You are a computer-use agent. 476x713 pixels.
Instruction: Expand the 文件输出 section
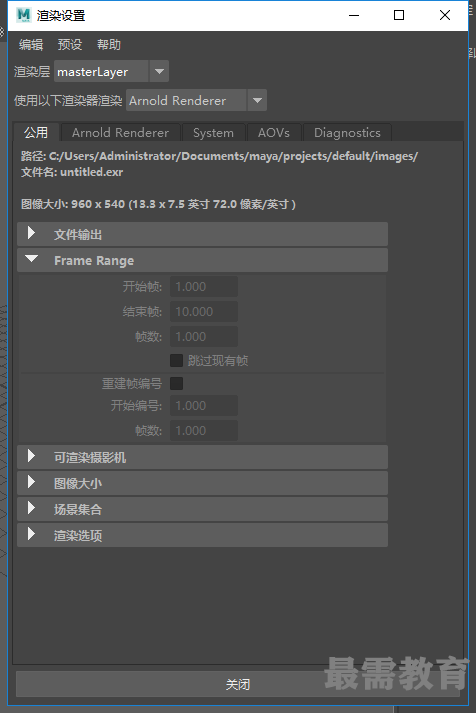point(202,235)
